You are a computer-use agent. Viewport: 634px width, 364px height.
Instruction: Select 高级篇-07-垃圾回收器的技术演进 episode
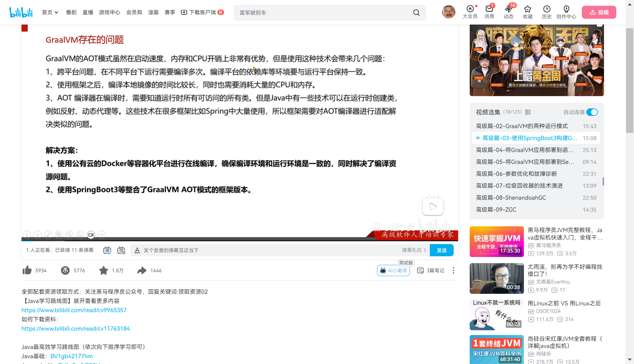(x=536, y=186)
